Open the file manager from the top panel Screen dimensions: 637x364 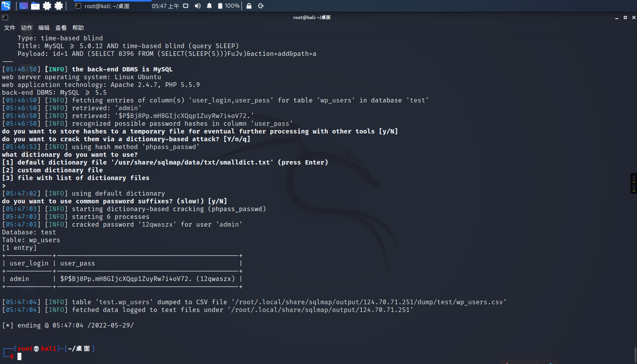tap(35, 6)
